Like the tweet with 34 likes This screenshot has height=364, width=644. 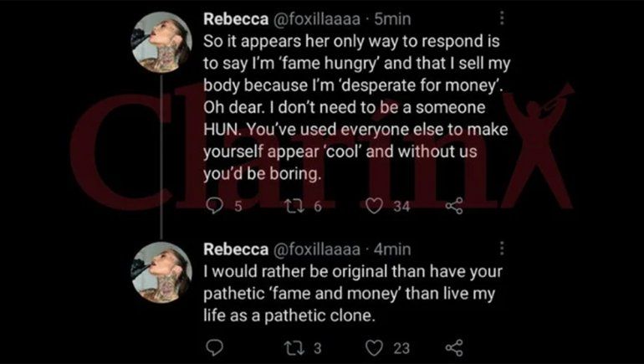coord(376,207)
